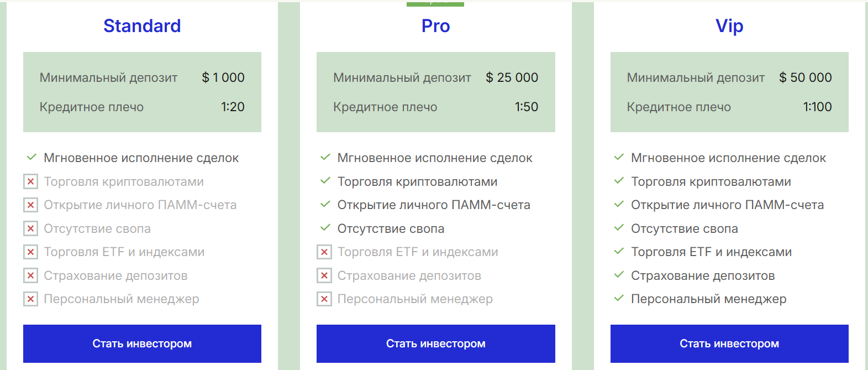Click green check beside Pro Отсутствие свопа
Viewport: 868px width, 370px height.
[x=325, y=228]
